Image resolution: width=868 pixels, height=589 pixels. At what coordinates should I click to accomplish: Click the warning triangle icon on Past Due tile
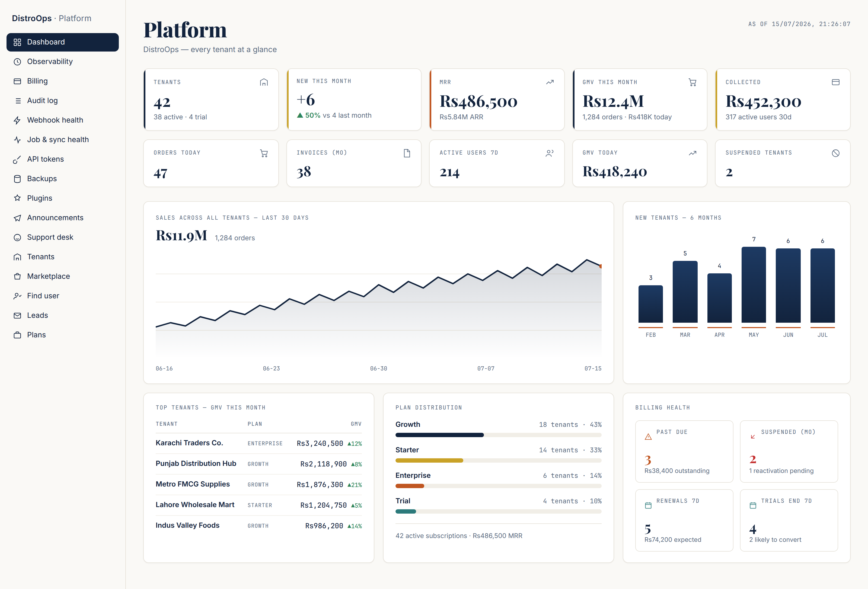pos(648,437)
